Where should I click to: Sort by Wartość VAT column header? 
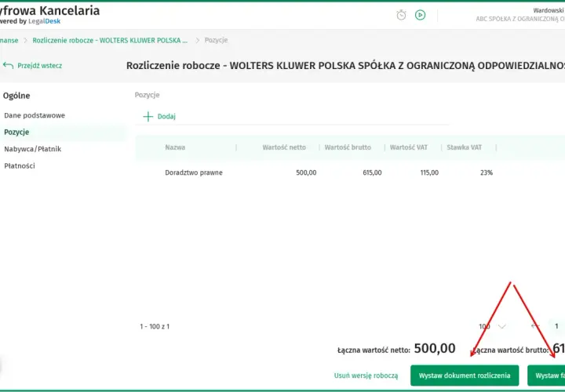409,147
